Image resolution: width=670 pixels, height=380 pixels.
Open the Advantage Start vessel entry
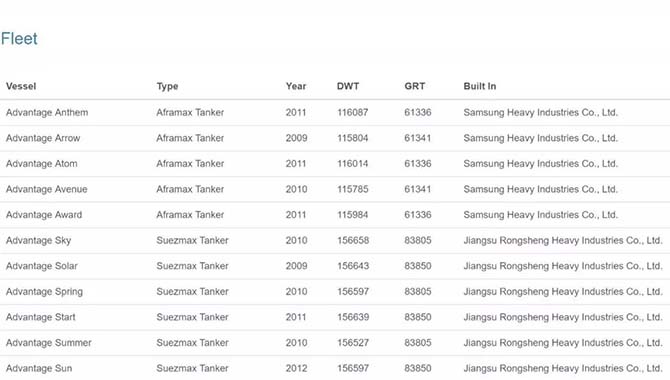tap(41, 317)
